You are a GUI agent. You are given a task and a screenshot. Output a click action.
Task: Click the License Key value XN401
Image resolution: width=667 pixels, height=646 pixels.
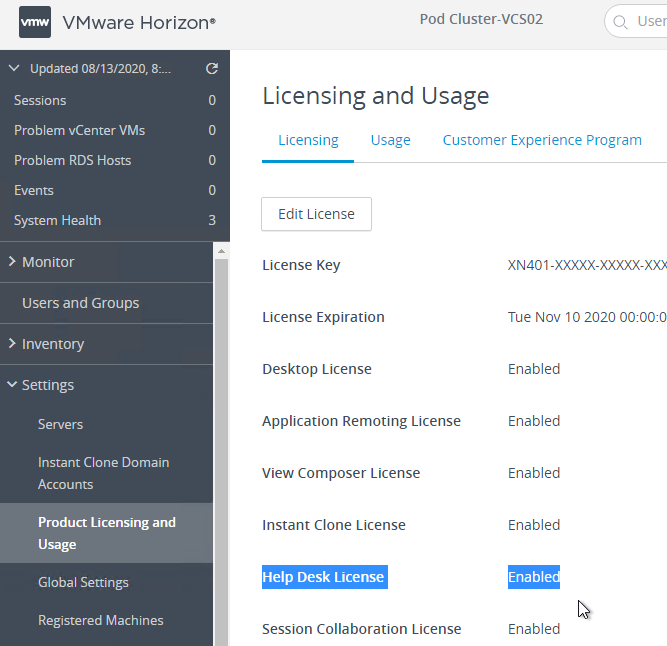pyautogui.click(x=587, y=265)
